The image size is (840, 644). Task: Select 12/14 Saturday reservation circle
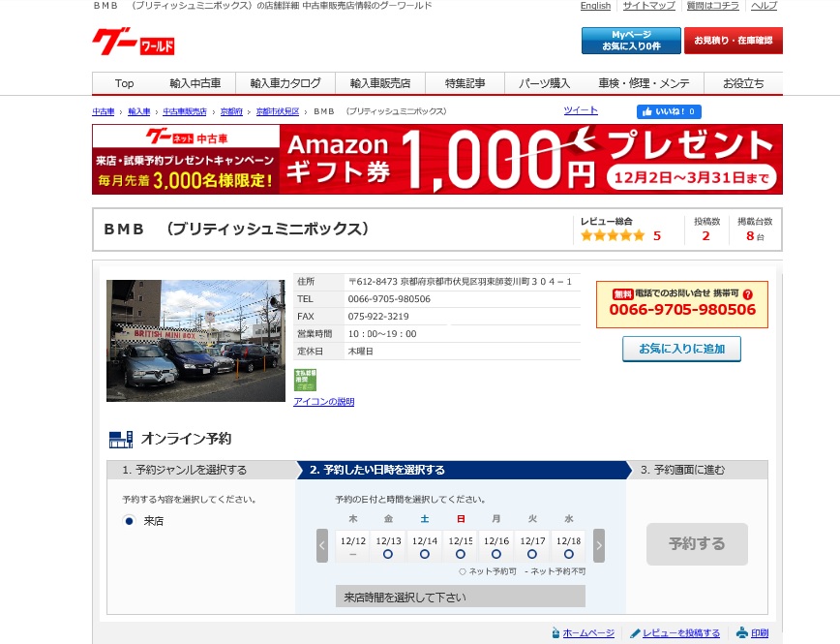(424, 555)
